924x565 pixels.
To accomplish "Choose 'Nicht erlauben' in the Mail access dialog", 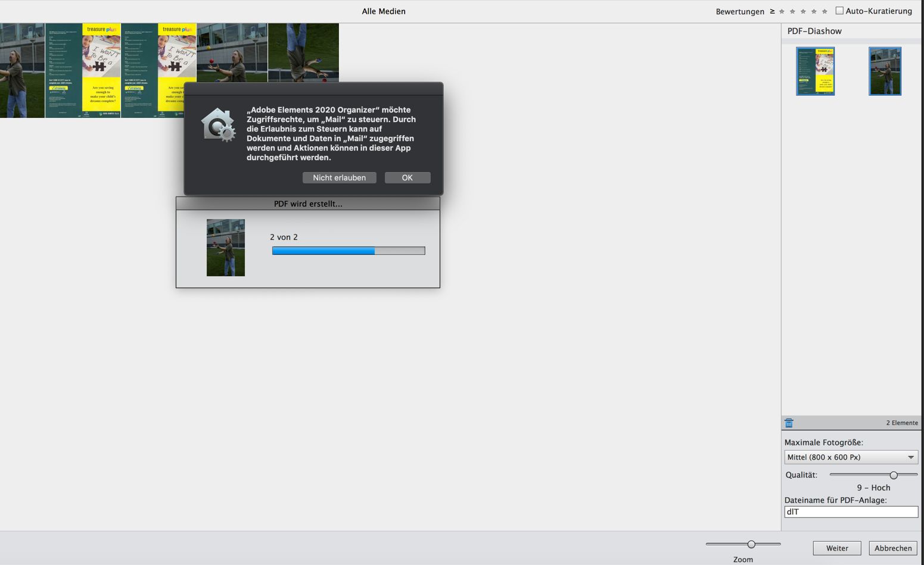I will [340, 177].
